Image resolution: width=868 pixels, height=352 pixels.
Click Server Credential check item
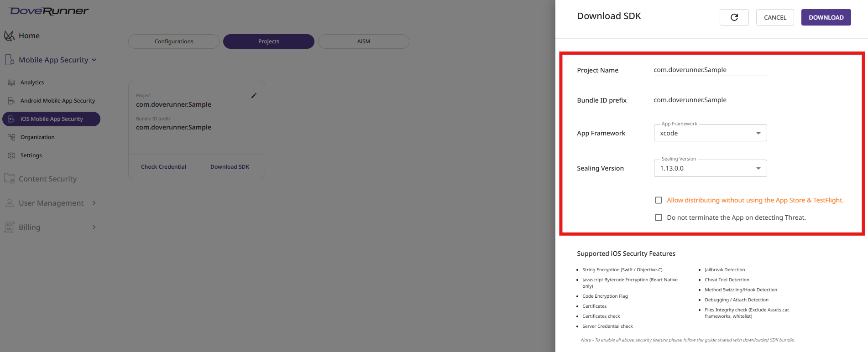[x=607, y=326]
